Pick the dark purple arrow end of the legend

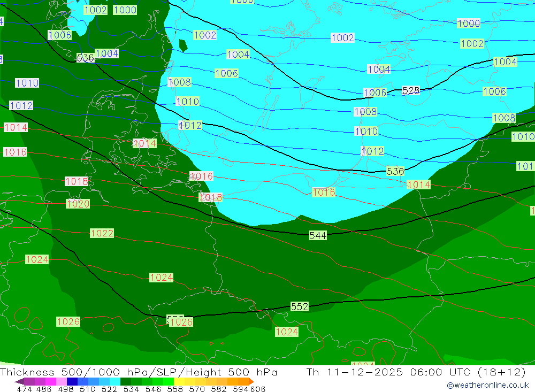19,381
